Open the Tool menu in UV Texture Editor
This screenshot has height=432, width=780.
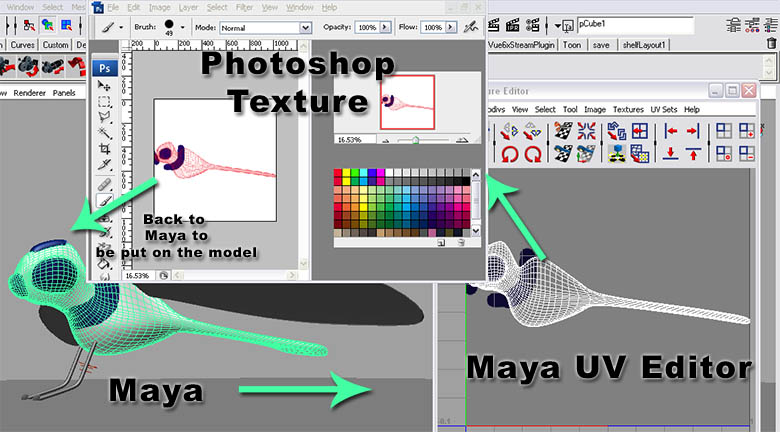[x=570, y=109]
